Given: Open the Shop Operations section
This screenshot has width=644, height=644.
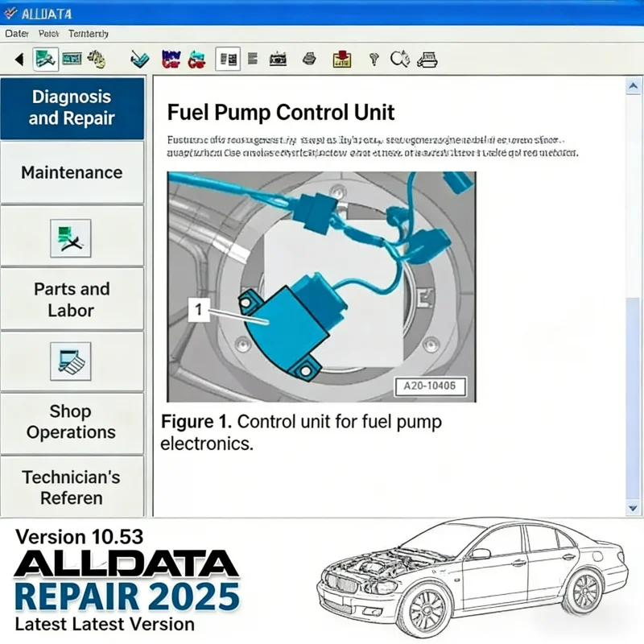Looking at the screenshot, I should tap(72, 422).
